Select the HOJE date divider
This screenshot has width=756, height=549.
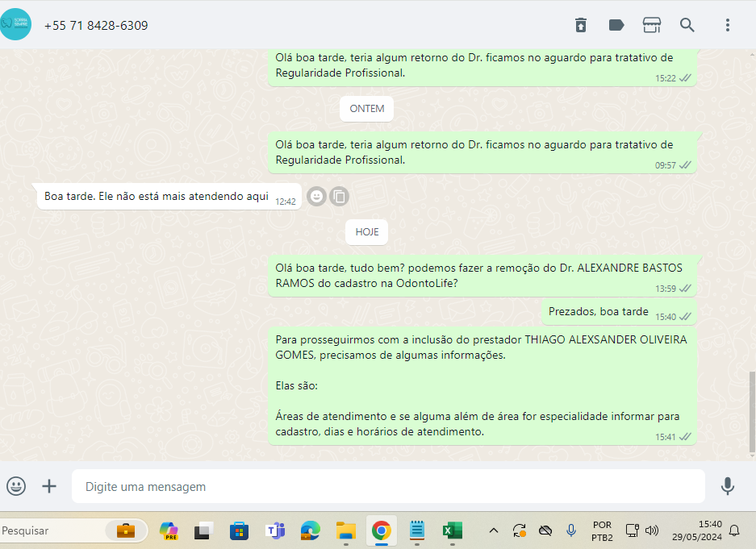[x=367, y=232]
